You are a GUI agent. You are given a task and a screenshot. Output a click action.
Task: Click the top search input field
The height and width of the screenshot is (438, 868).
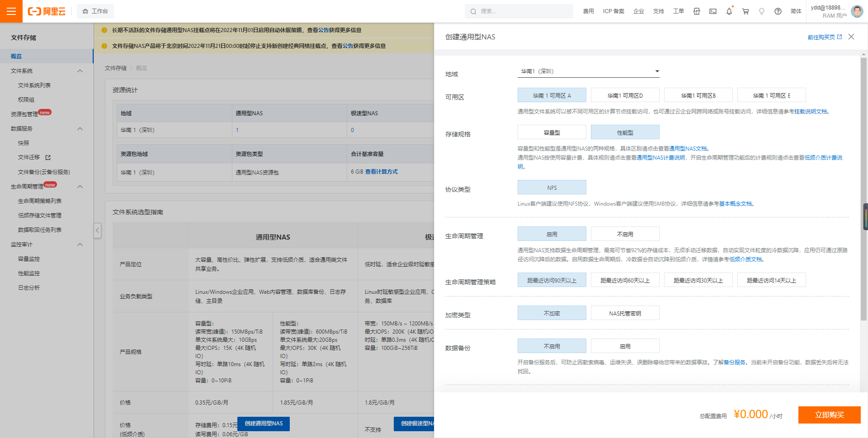click(x=519, y=11)
